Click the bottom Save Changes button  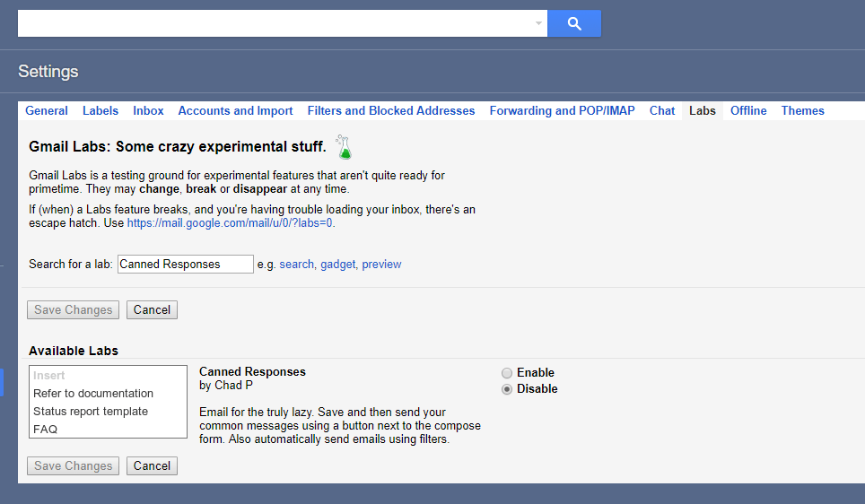pyautogui.click(x=74, y=466)
